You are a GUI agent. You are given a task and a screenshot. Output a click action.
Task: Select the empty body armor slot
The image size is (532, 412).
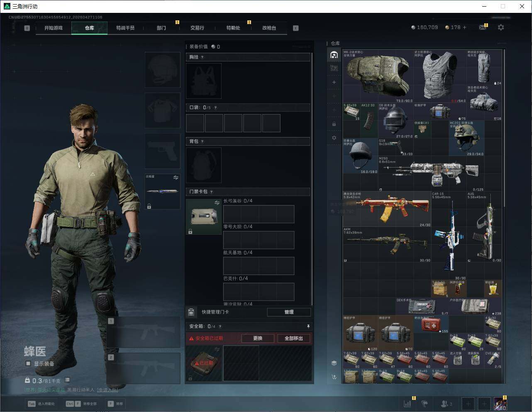[162, 110]
